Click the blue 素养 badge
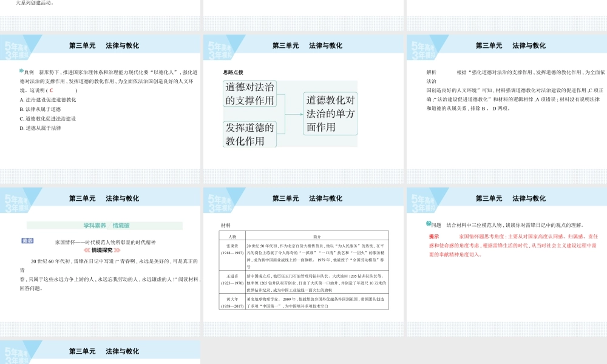607x364 pixels. (x=27, y=241)
